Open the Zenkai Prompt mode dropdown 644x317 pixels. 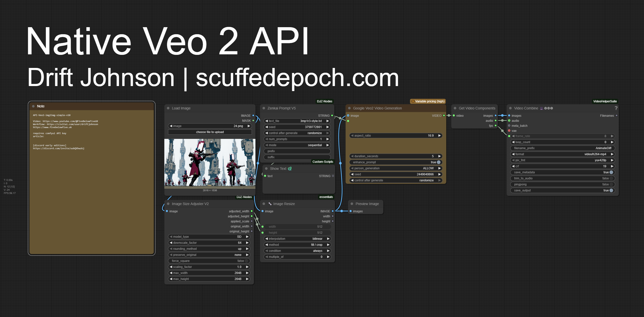point(297,145)
